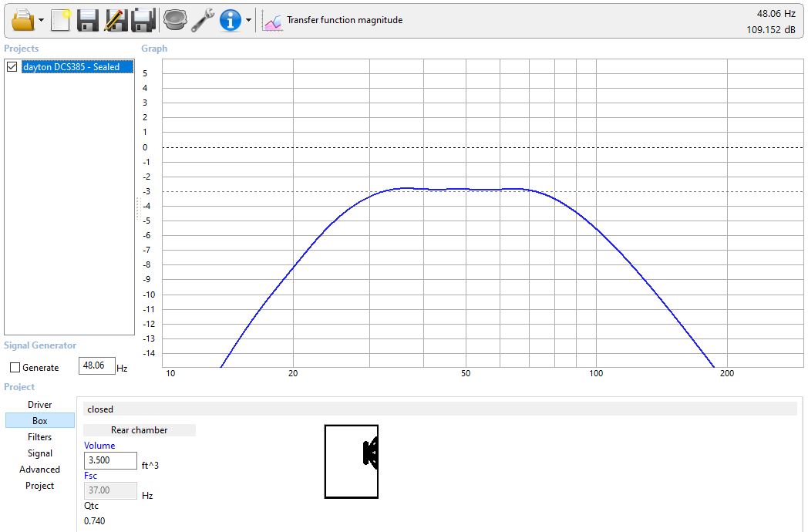Click the Volume label link
Screen dimensions: 808x532
pos(99,446)
